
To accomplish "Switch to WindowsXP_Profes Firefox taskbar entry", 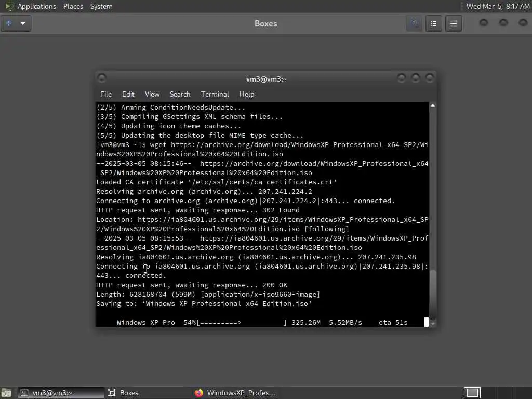I will [x=235, y=393].
